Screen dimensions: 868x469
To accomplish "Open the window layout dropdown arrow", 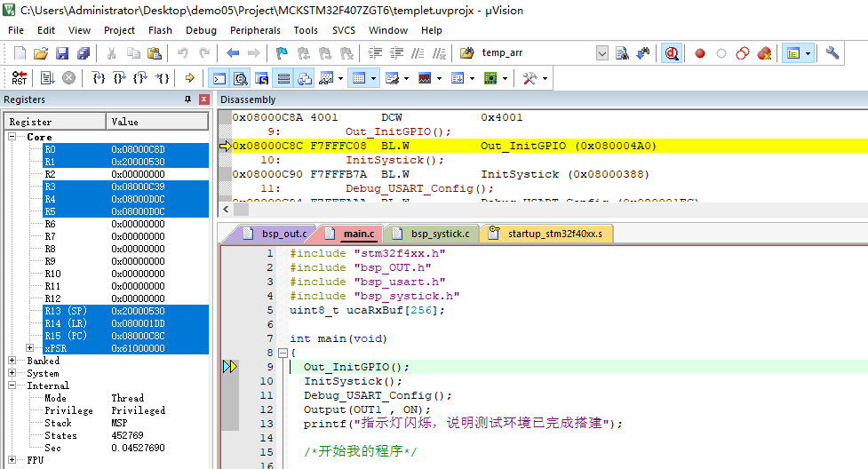I will pyautogui.click(x=808, y=53).
